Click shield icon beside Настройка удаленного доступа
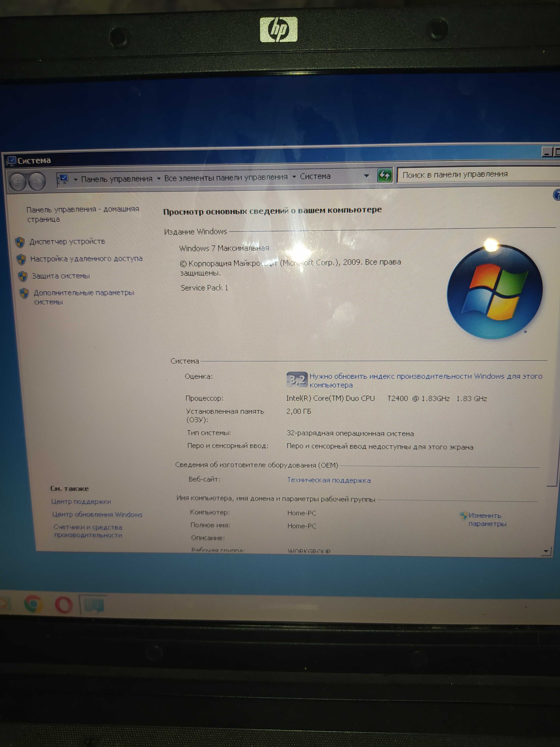The image size is (560, 747). point(22,259)
